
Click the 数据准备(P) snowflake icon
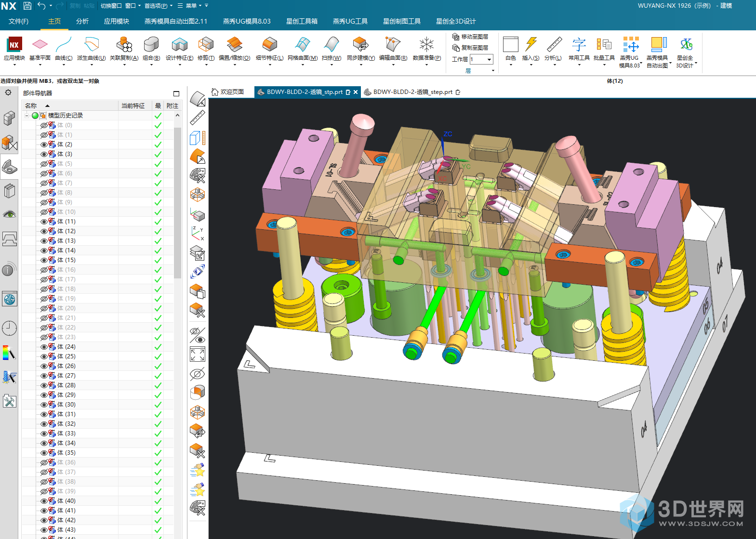click(x=426, y=44)
